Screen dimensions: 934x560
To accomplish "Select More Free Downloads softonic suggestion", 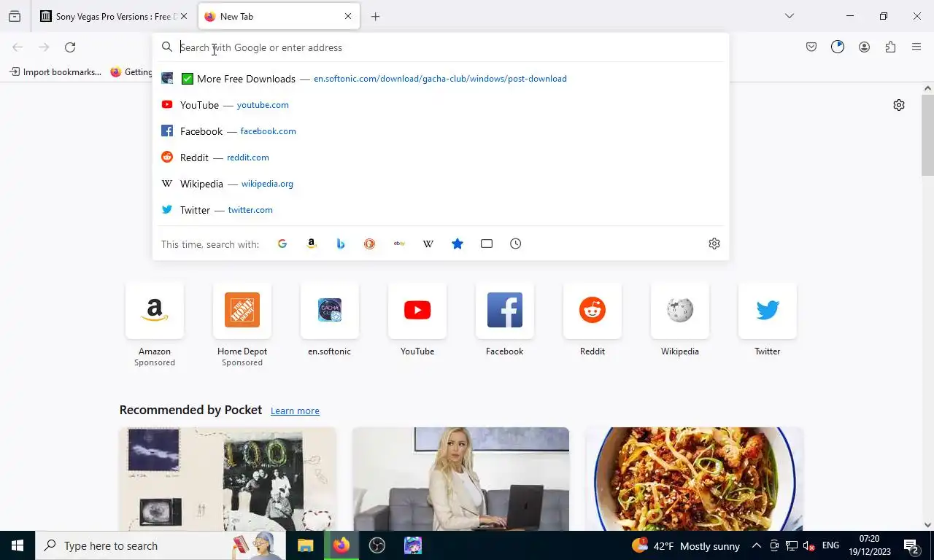I will click(x=440, y=79).
